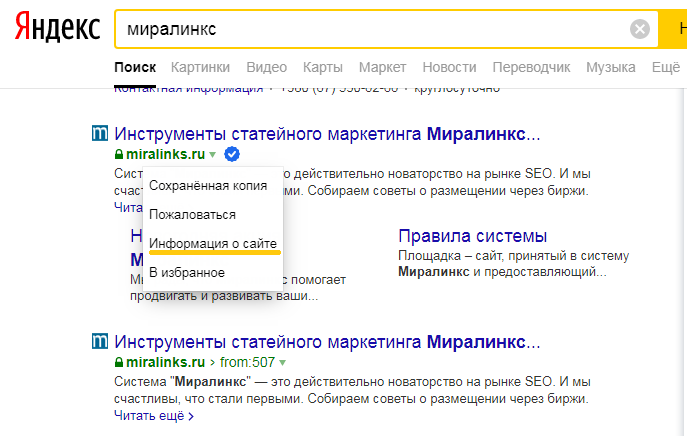Clear the search query with the X icon
The image size is (687, 436).
[640, 29]
